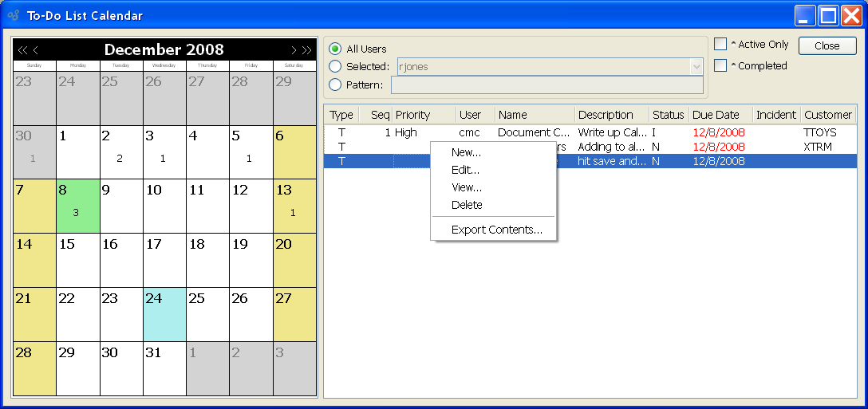The height and width of the screenshot is (409, 868).
Task: Select greyed January 1 cell
Action: (x=207, y=368)
